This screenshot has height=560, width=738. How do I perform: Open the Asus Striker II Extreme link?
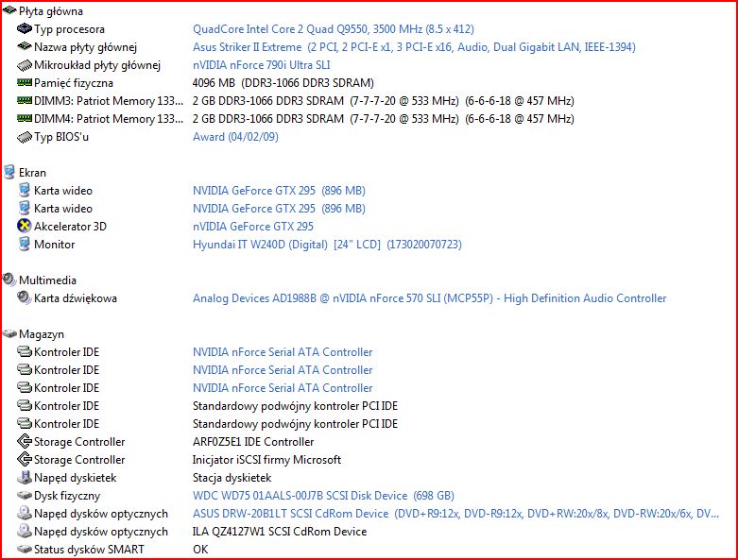[x=414, y=47]
